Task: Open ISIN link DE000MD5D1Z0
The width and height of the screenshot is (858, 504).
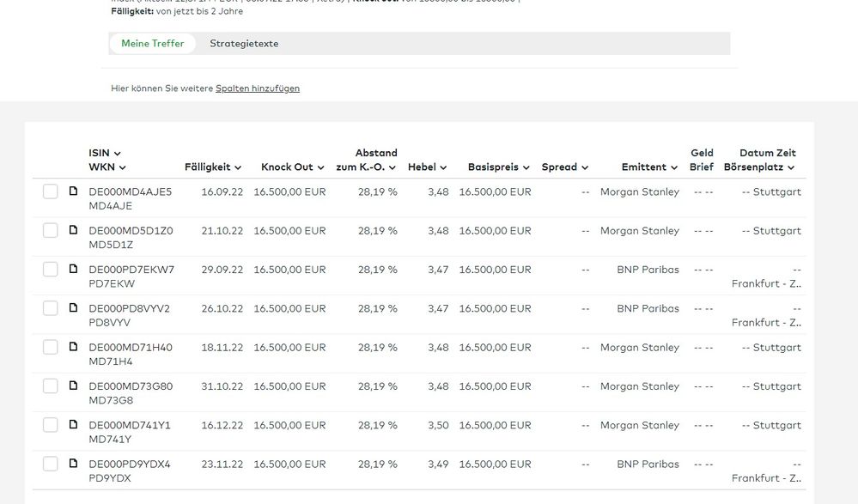Action: (131, 231)
